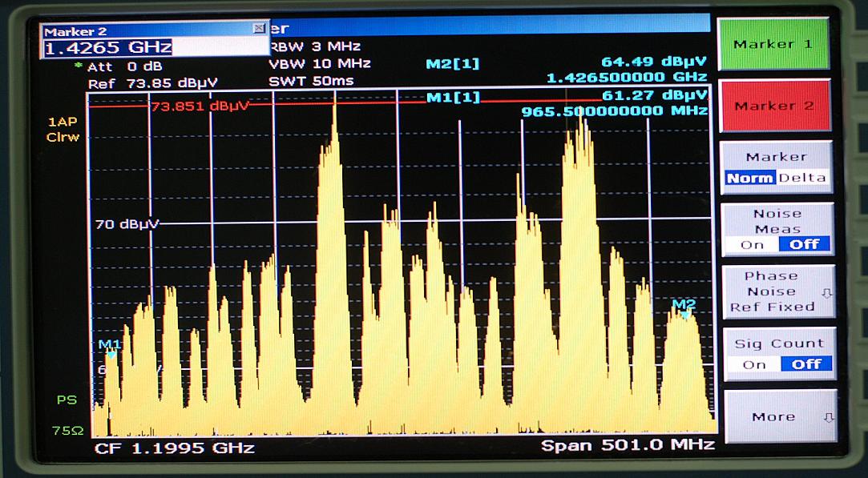This screenshot has width=868, height=478.
Task: Switch marker mode to Delta
Action: (x=804, y=179)
